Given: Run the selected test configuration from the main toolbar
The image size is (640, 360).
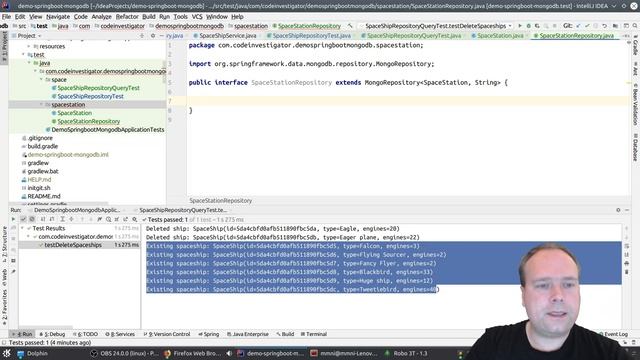Looking at the screenshot, I should (x=520, y=26).
